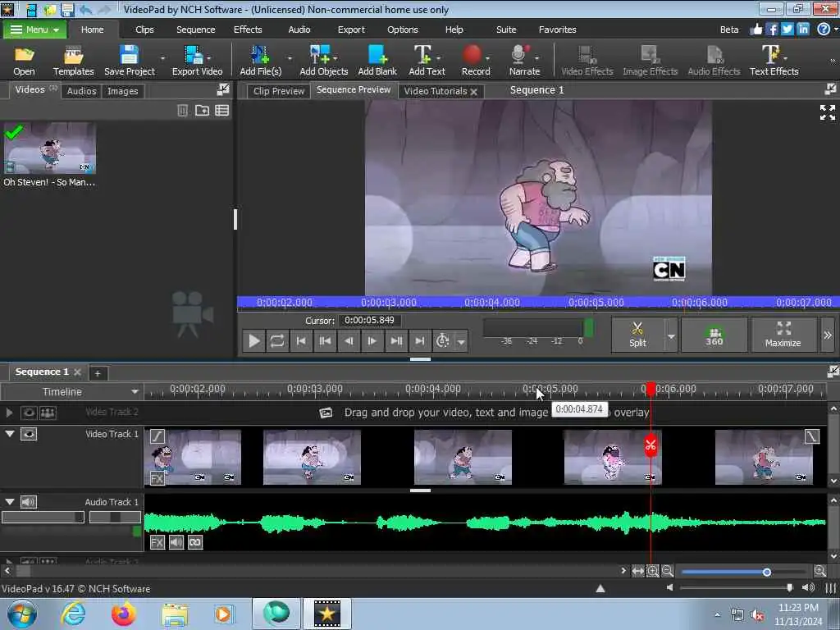Open the Add File(s) dropdown arrow

[290, 58]
